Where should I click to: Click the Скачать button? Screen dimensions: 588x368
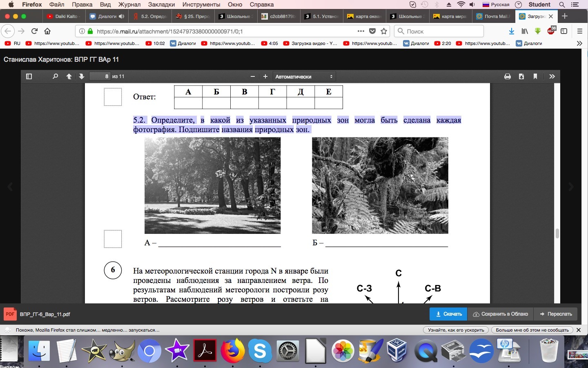click(448, 314)
